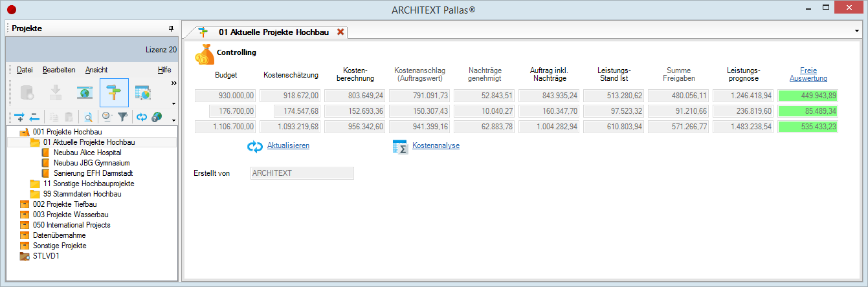Image resolution: width=868 pixels, height=287 pixels.
Task: Click the grayed paste clipboard icon
Action: [x=69, y=117]
